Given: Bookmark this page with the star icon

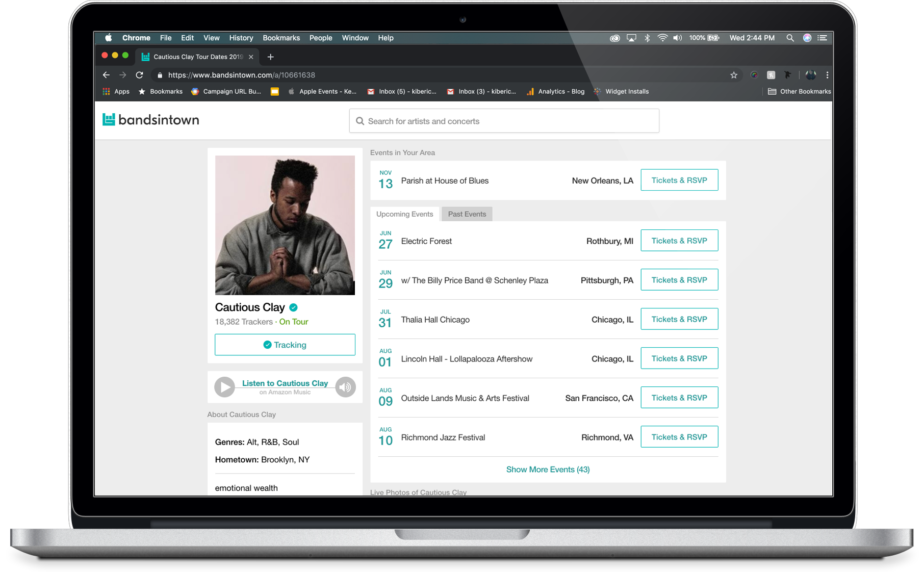Looking at the screenshot, I should point(733,75).
